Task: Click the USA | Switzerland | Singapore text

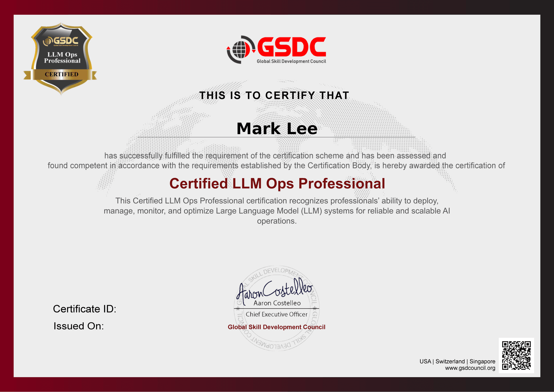Action: pos(457,361)
